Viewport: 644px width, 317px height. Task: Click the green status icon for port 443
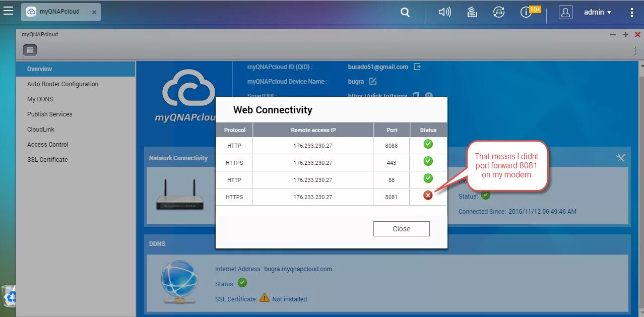[428, 161]
